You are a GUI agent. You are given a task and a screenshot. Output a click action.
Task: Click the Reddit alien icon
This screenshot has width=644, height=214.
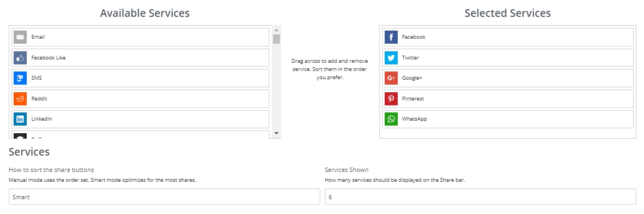point(20,99)
